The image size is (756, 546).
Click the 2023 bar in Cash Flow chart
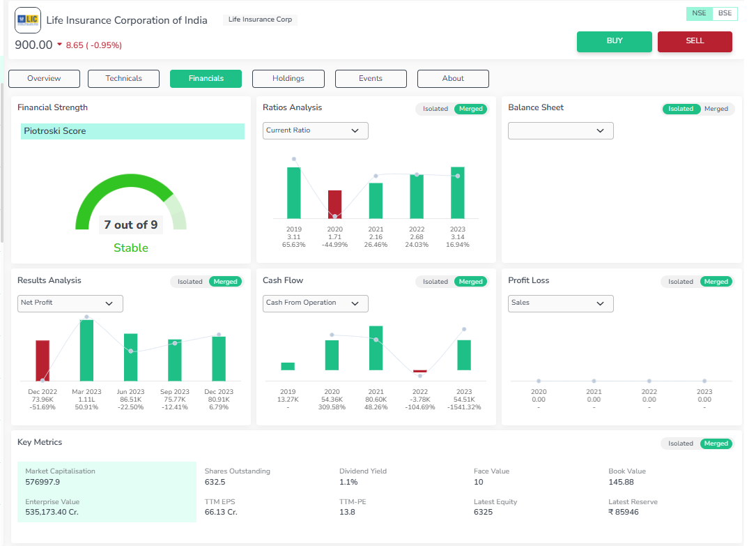click(464, 356)
